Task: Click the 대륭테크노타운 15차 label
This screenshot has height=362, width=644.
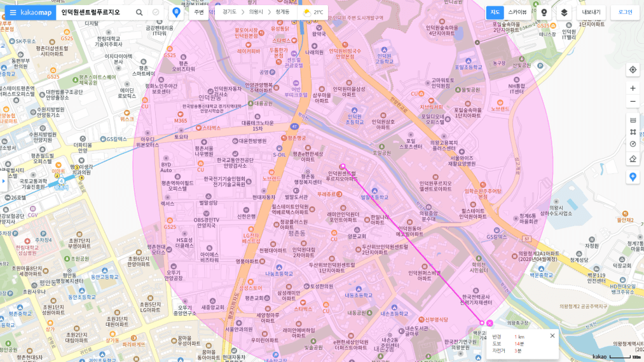Action: (x=257, y=126)
